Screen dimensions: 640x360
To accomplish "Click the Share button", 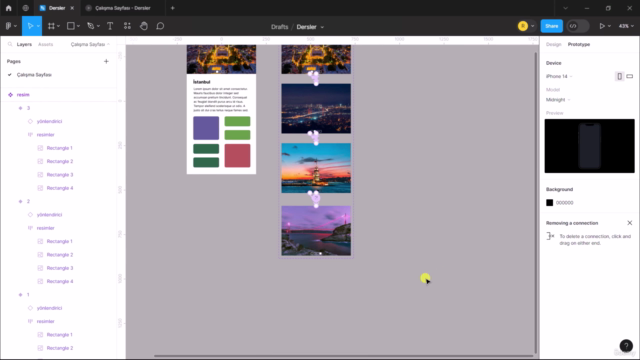I will coord(551,26).
